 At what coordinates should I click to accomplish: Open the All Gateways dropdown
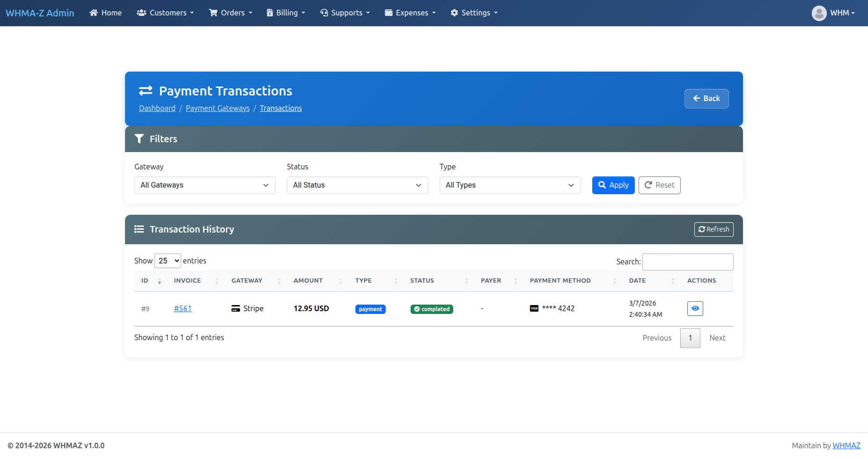click(205, 185)
